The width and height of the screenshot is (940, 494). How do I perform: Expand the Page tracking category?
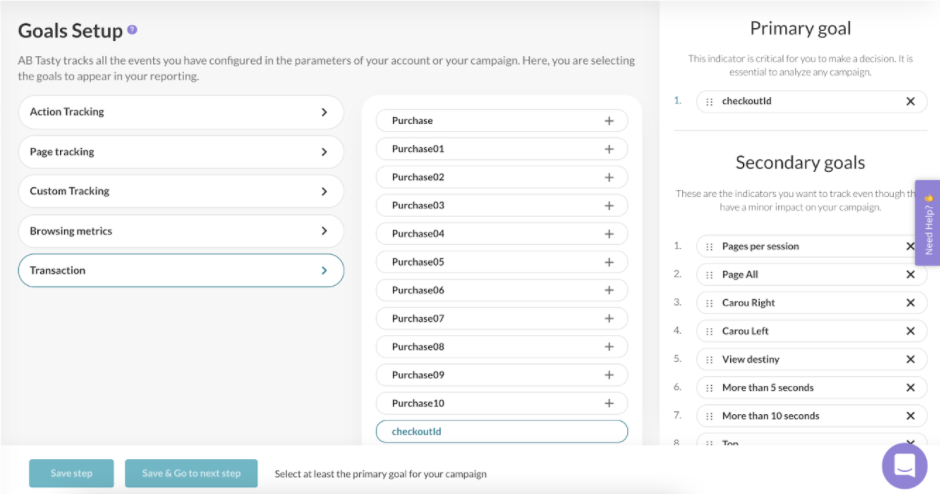(x=180, y=152)
